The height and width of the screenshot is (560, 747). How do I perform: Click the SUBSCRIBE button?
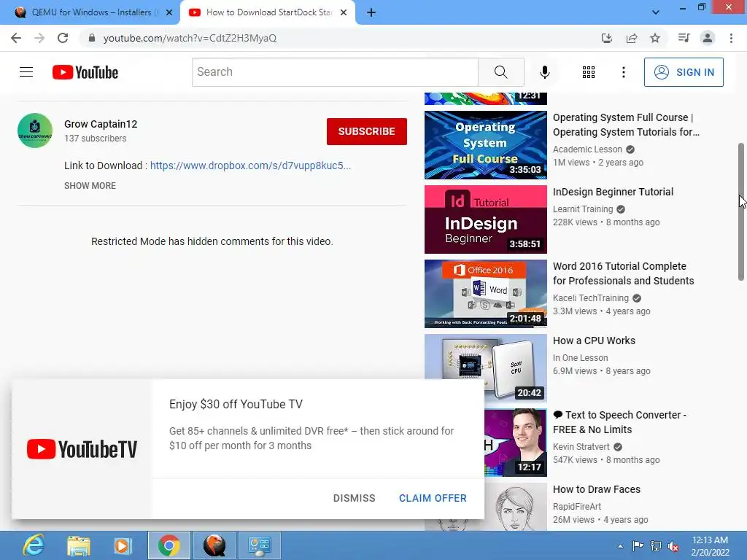pyautogui.click(x=367, y=131)
